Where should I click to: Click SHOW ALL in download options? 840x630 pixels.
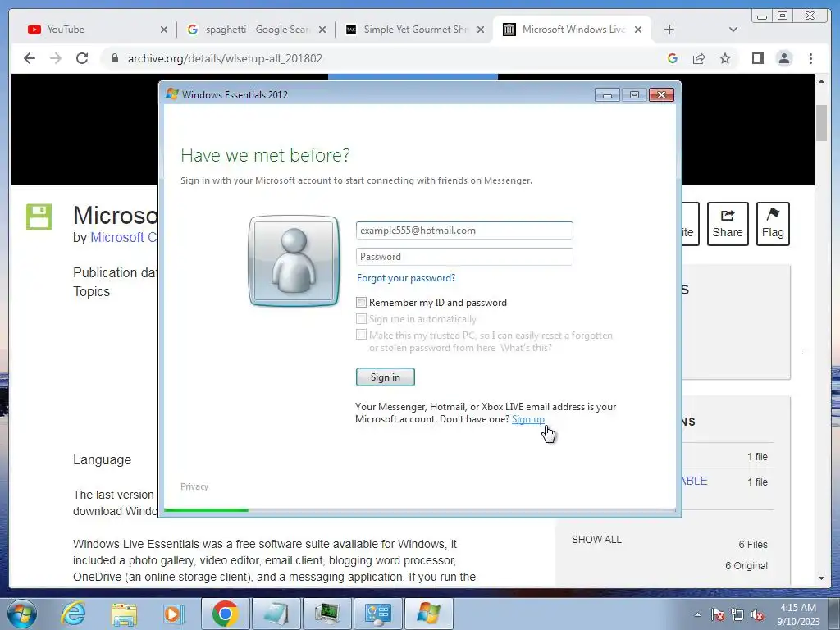pos(596,540)
